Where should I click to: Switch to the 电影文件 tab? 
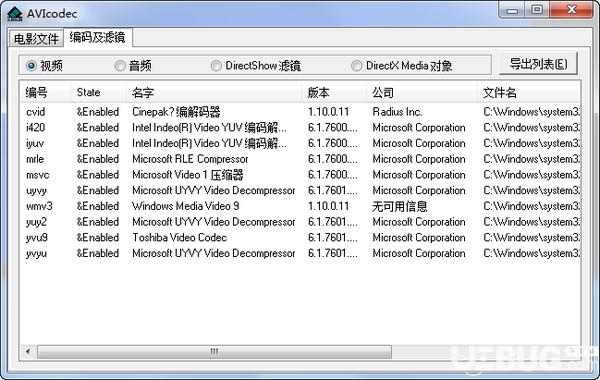tap(36, 39)
